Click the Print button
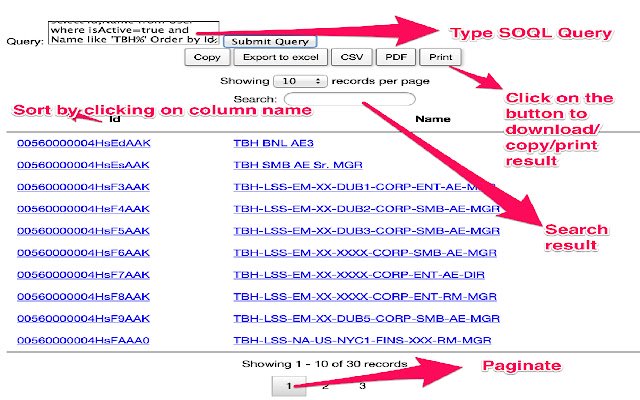Image resolution: width=640 pixels, height=400 pixels. (x=441, y=57)
